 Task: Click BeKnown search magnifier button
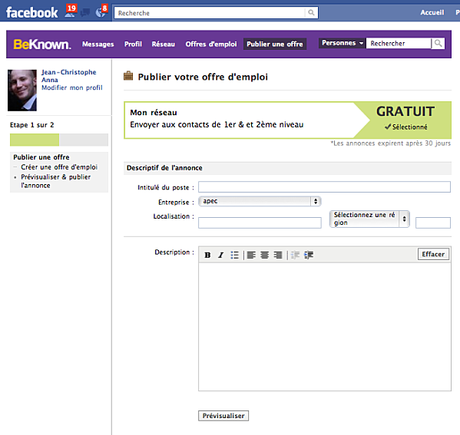point(438,43)
